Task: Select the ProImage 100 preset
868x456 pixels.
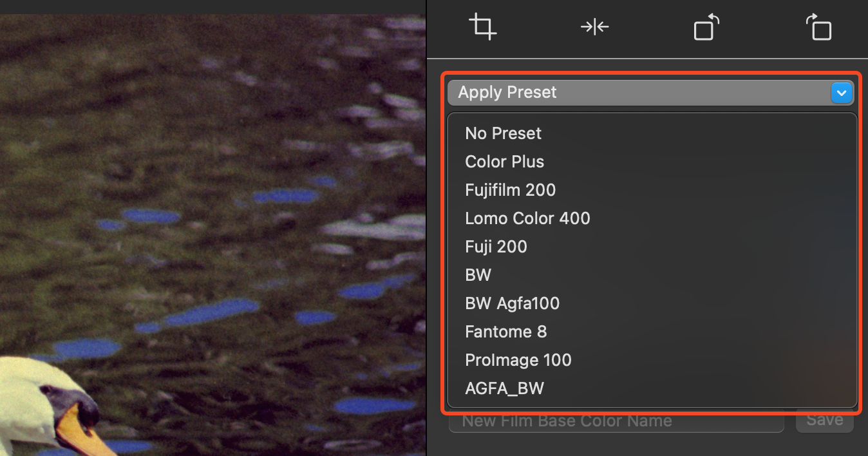Action: pyautogui.click(x=518, y=359)
